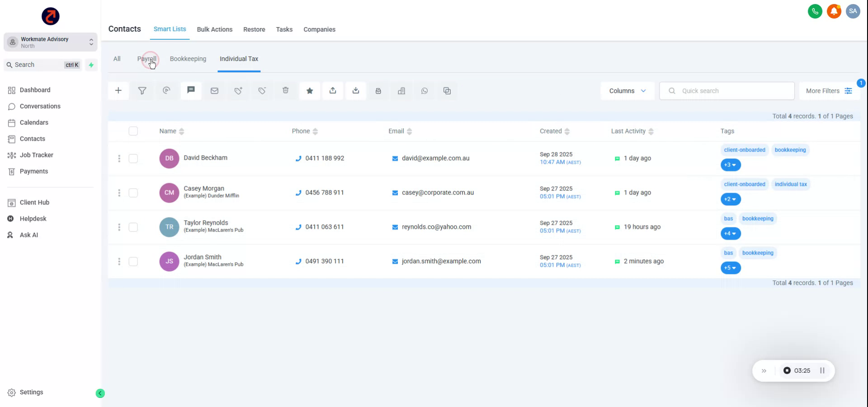
Task: Open the Companies tab
Action: (x=319, y=29)
